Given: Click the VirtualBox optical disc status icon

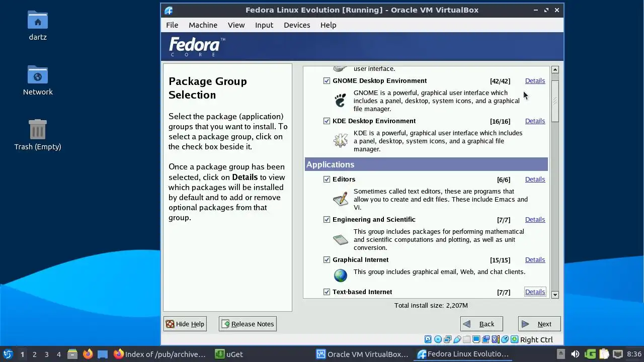Looking at the screenshot, I should tap(438, 339).
